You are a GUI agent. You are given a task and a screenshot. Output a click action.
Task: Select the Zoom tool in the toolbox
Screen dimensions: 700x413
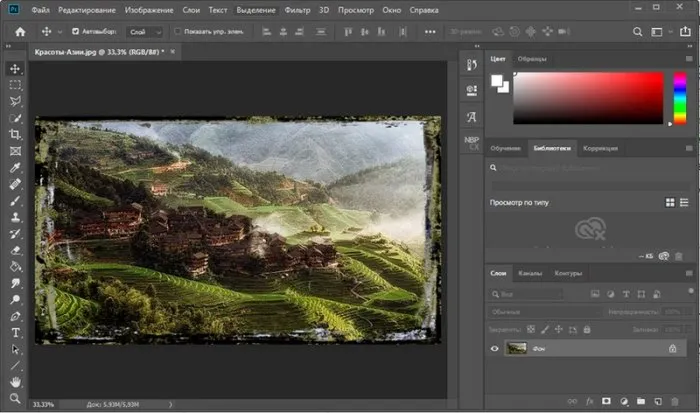pos(15,398)
